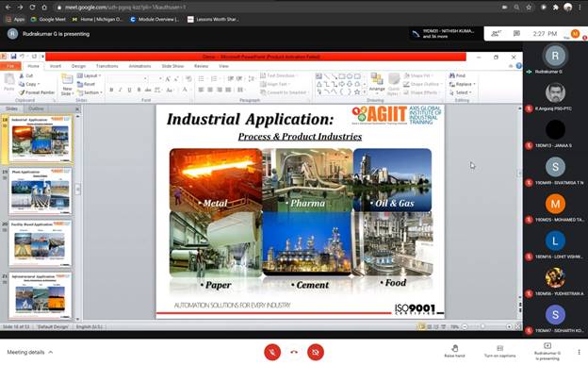Open Animations ribbon tab

(x=139, y=66)
